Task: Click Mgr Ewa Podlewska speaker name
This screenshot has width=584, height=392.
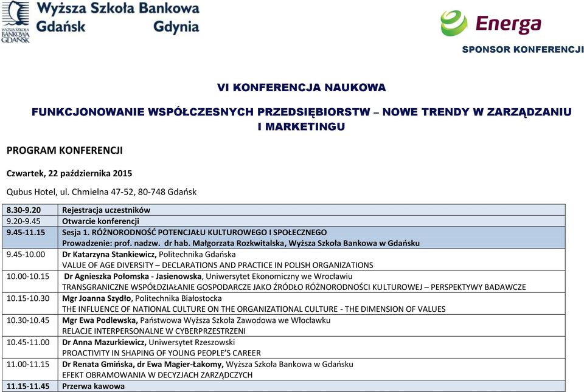Action: point(100,320)
